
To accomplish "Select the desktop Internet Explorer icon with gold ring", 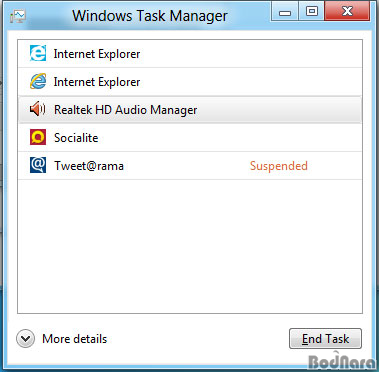I will 38,82.
